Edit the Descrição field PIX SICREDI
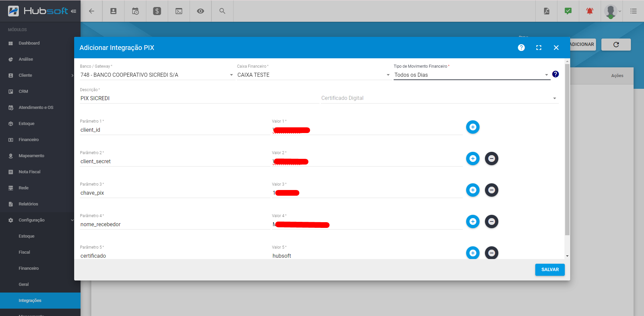The height and width of the screenshot is (316, 644). [199, 98]
